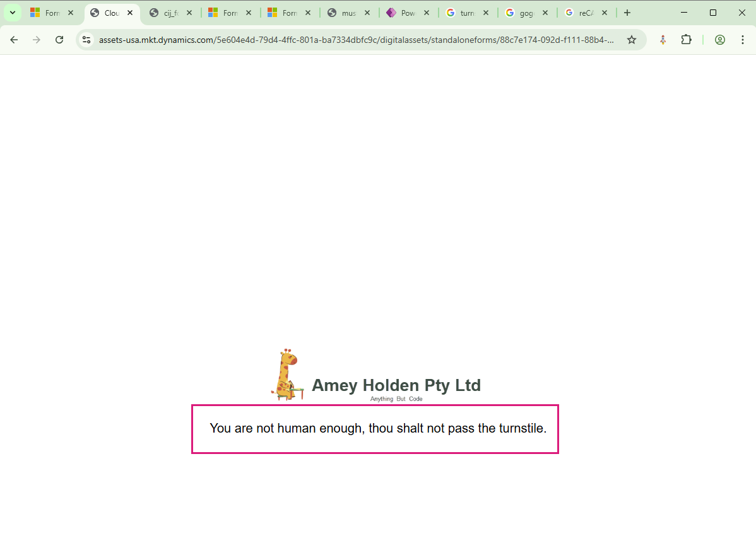Screen dimensions: 756x536
Task: Close the turn tab
Action: pyautogui.click(x=486, y=13)
